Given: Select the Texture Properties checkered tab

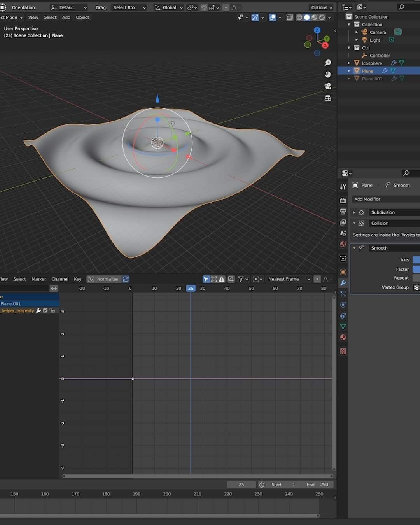Looking at the screenshot, I should point(343,351).
